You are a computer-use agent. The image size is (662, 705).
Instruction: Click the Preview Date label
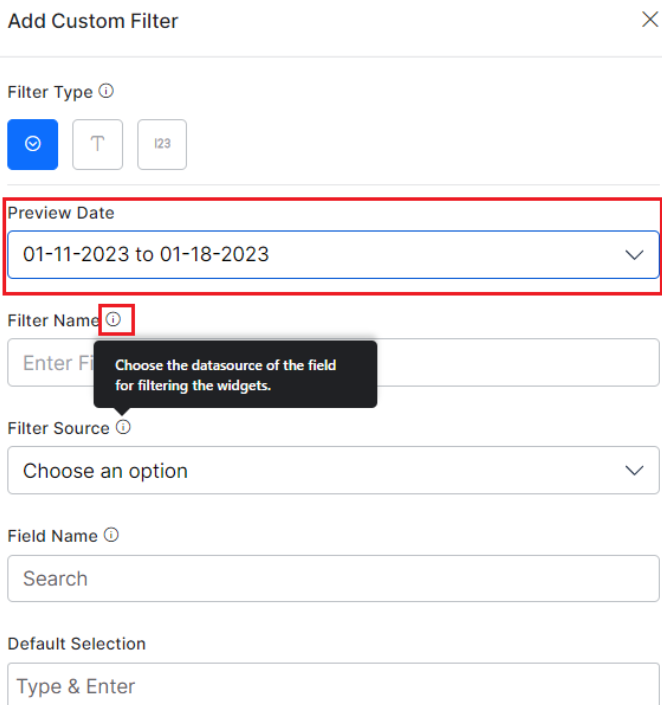61,213
